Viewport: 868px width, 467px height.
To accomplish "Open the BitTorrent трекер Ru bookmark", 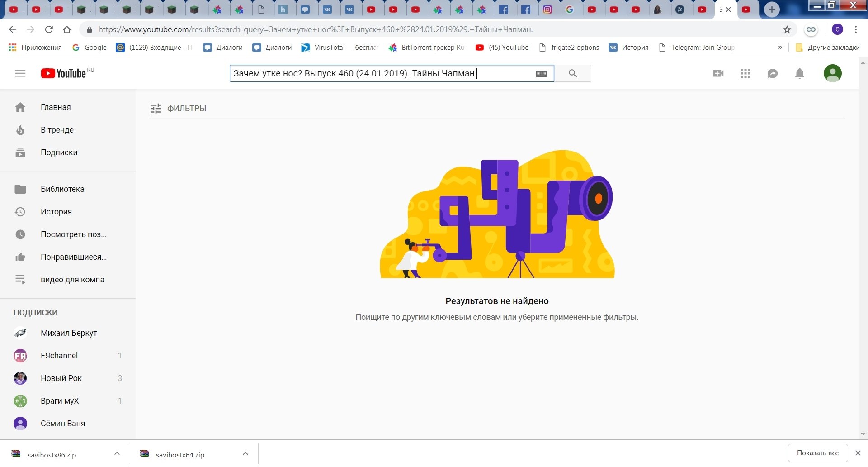I will (x=427, y=48).
